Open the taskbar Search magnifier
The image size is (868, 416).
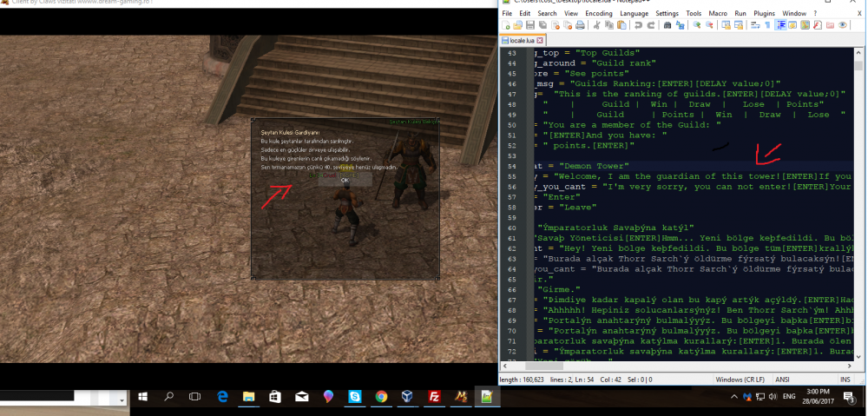169,397
